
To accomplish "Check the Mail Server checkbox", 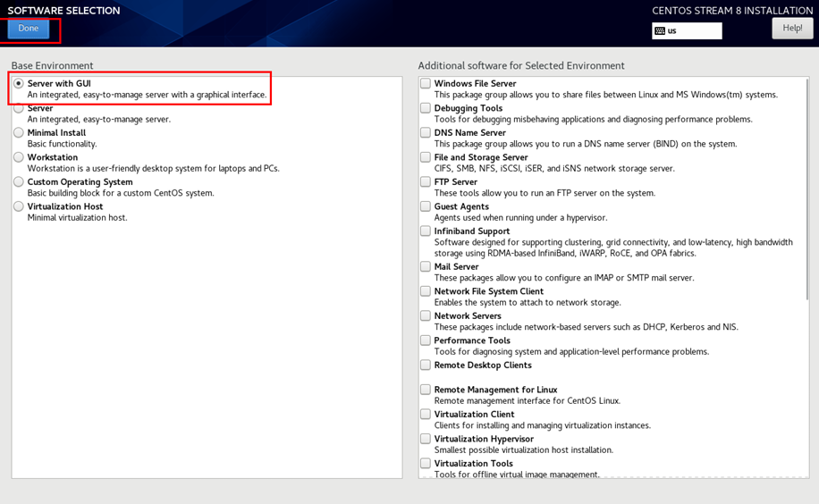I will click(x=426, y=266).
